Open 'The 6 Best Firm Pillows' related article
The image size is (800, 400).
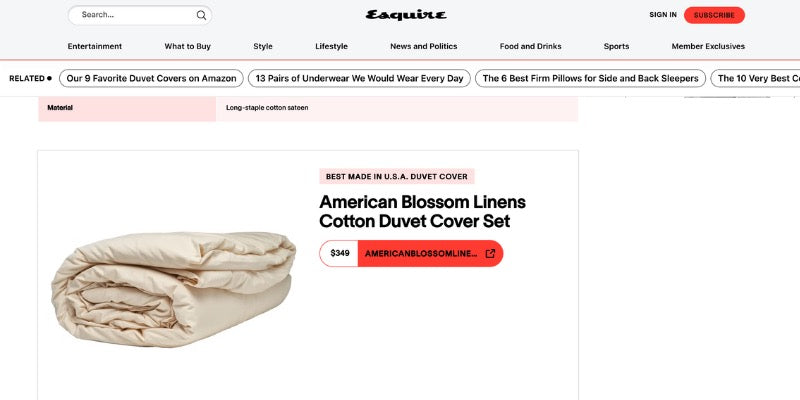tap(590, 78)
